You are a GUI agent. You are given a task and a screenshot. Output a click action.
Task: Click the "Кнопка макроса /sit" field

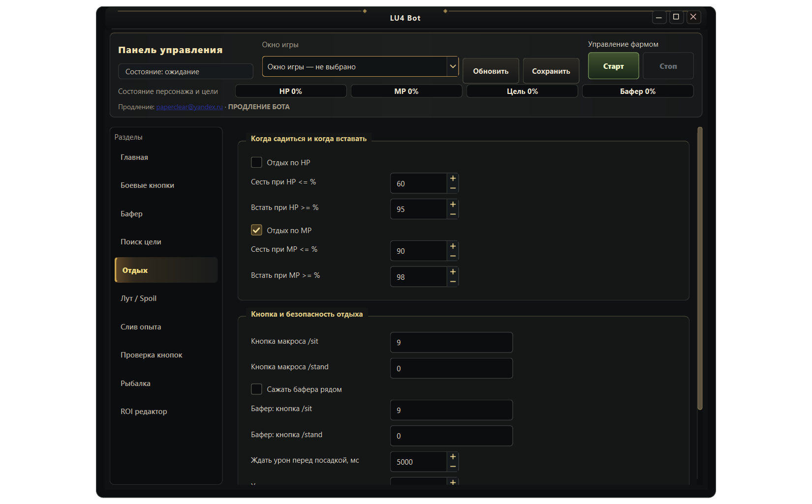[451, 342]
